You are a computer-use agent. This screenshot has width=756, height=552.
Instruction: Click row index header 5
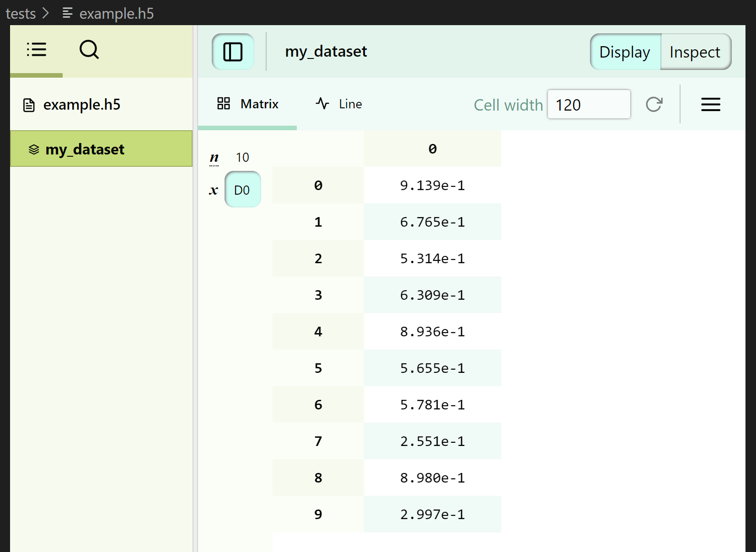coord(318,368)
